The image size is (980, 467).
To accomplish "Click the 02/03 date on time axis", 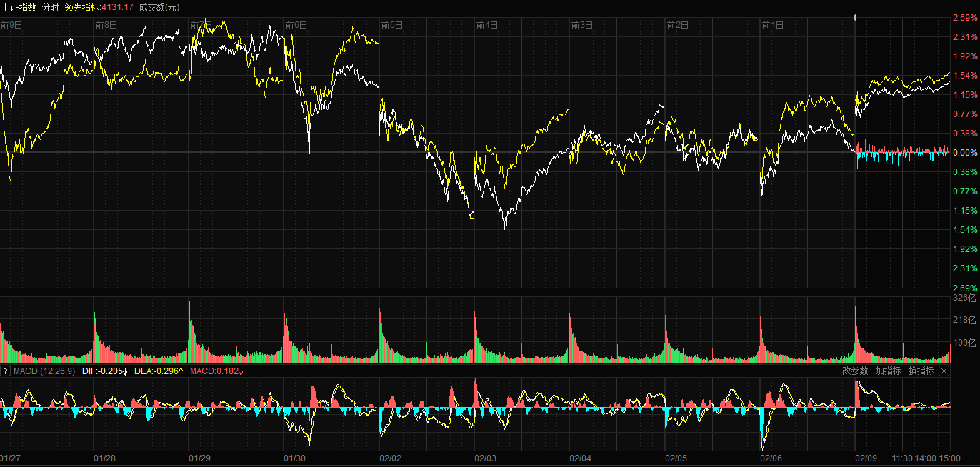I will (x=485, y=458).
